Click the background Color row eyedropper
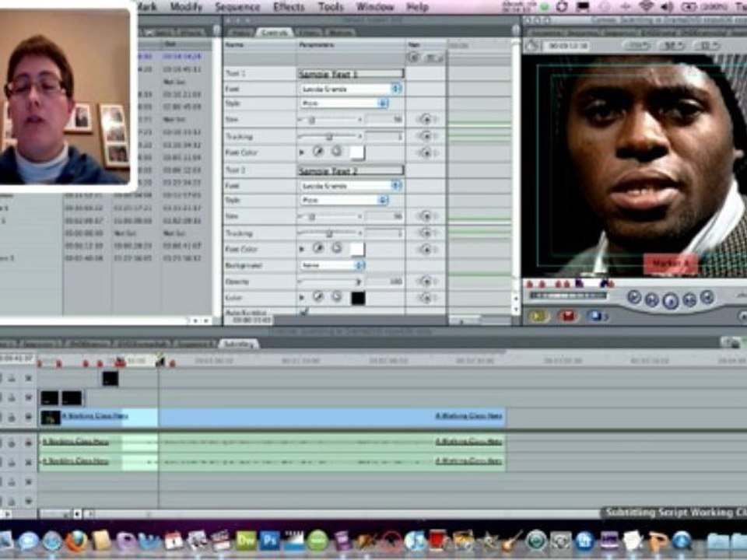Viewport: 747px width, 560px height. [318, 297]
